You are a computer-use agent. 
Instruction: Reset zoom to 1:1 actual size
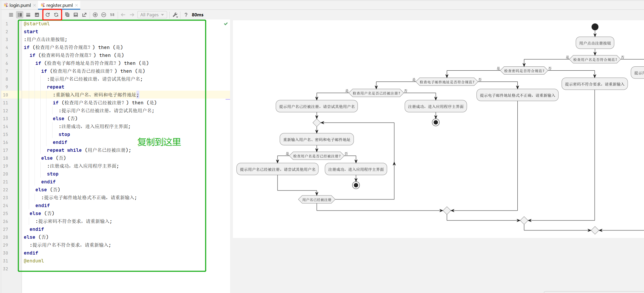[x=112, y=15]
